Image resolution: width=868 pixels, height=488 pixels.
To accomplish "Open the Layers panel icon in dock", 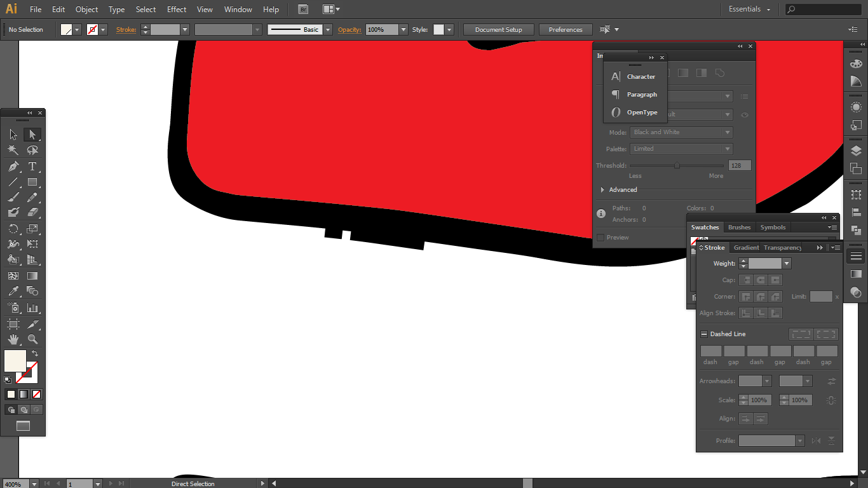I will click(x=856, y=151).
